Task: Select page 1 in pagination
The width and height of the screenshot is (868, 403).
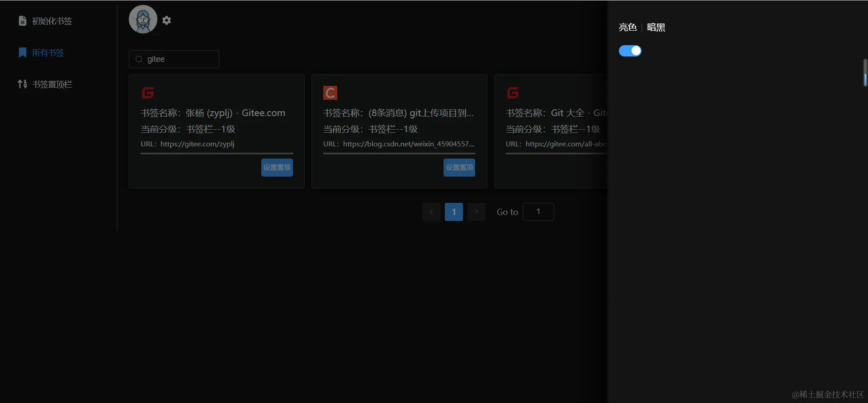Action: pyautogui.click(x=454, y=212)
